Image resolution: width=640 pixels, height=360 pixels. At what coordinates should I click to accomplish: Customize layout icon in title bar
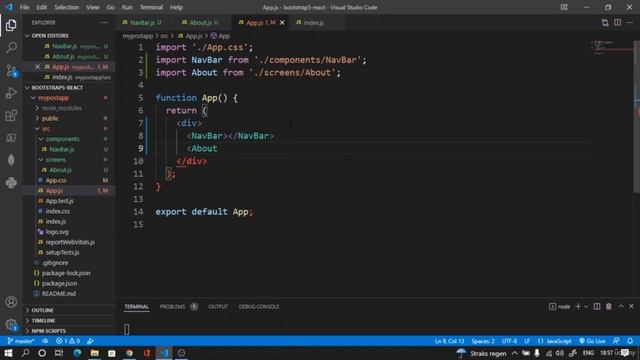(564, 7)
